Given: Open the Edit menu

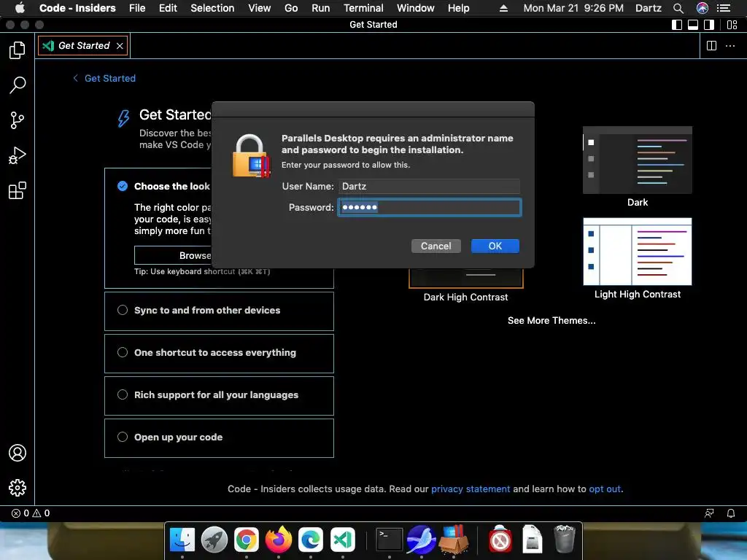Looking at the screenshot, I should tap(168, 8).
